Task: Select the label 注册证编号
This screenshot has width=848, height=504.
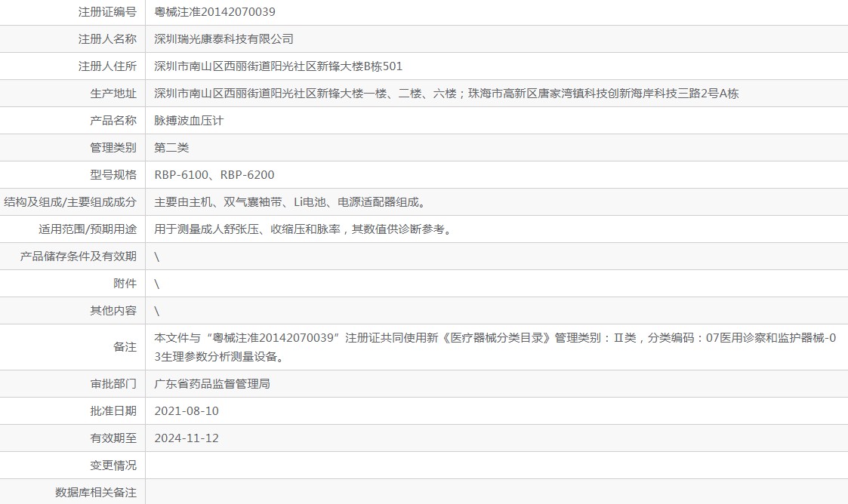Action: tap(107, 12)
